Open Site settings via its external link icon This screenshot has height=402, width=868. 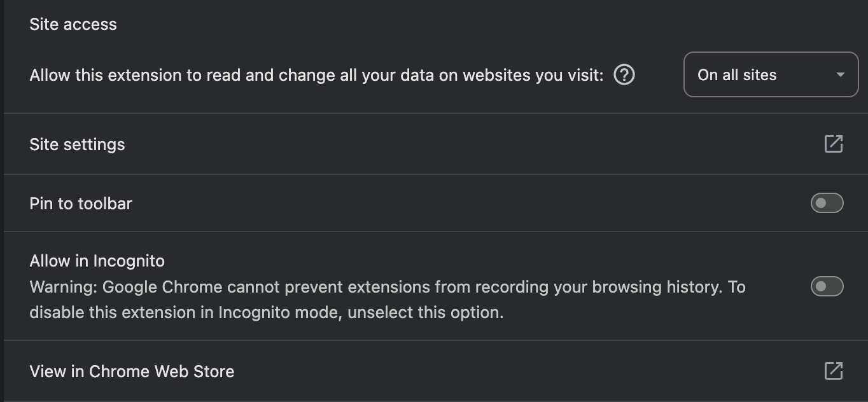point(833,144)
